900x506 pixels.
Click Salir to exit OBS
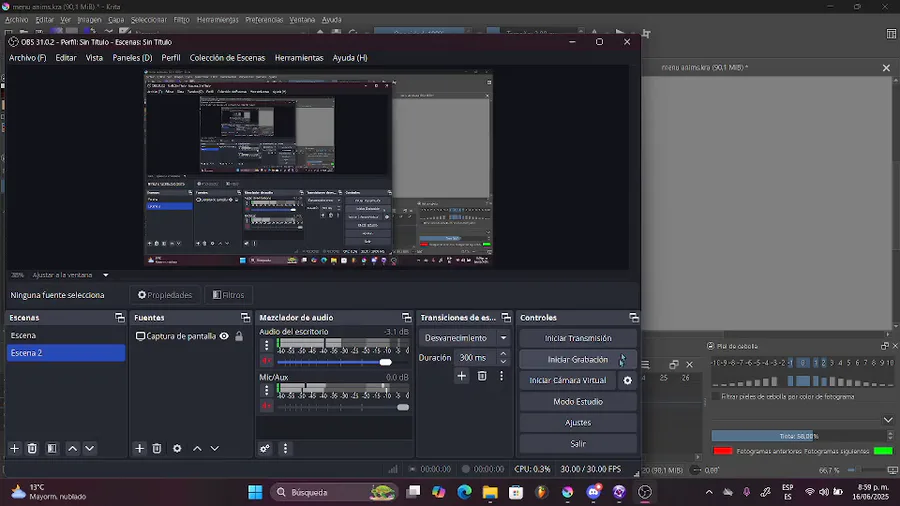[x=578, y=443]
